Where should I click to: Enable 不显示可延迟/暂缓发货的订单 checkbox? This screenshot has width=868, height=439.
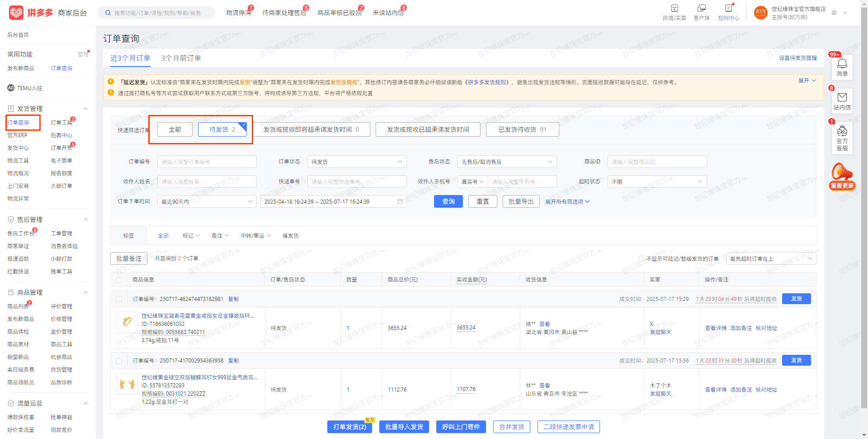[641, 259]
